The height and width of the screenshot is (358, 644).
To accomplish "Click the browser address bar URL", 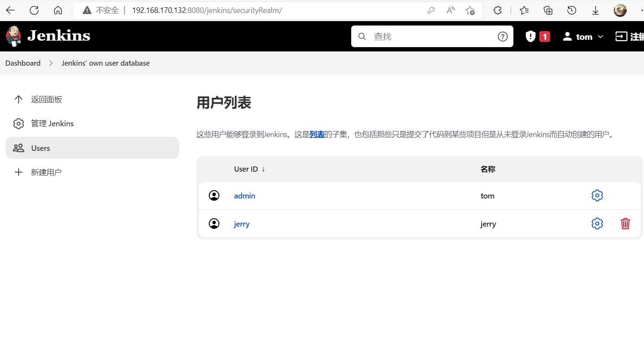I will coord(207,10).
